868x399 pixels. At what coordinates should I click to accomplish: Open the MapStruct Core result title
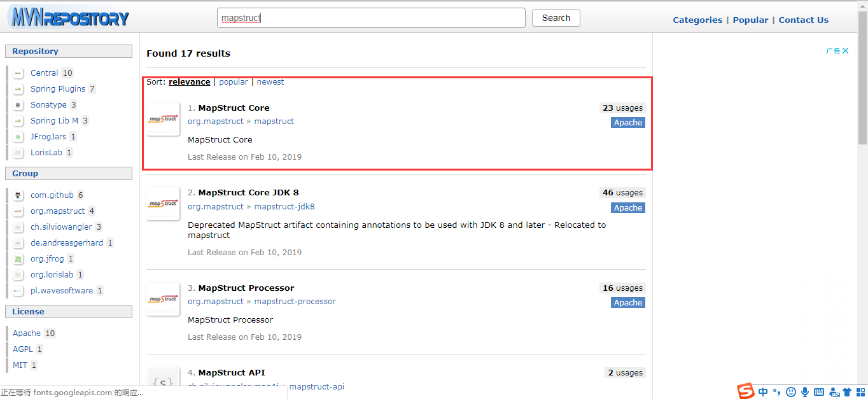pos(234,108)
